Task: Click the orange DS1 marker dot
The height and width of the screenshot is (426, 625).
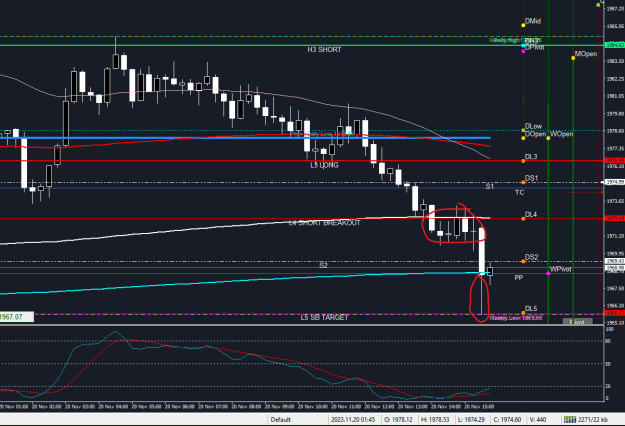Action: tap(523, 183)
